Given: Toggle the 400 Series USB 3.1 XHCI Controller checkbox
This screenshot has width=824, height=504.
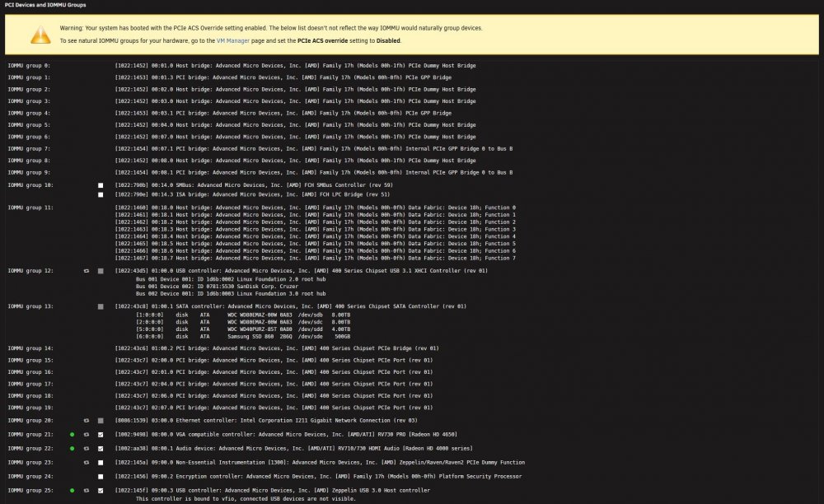Looking at the screenshot, I should 101,271.
